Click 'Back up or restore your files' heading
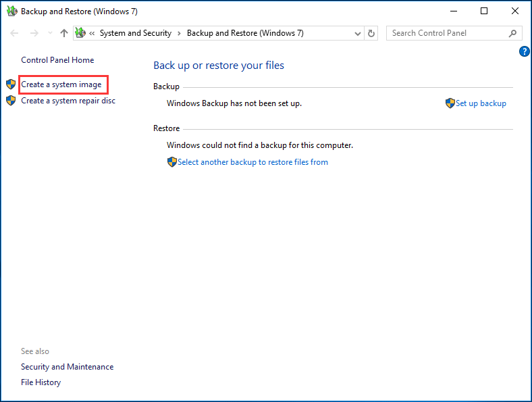532x402 pixels. point(219,66)
